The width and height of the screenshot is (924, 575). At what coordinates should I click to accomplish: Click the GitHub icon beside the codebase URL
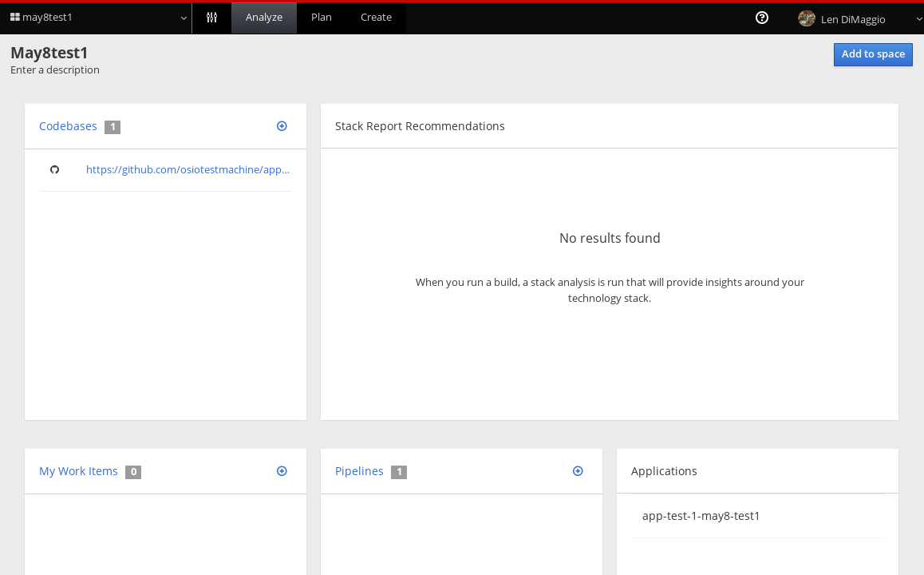tap(54, 169)
